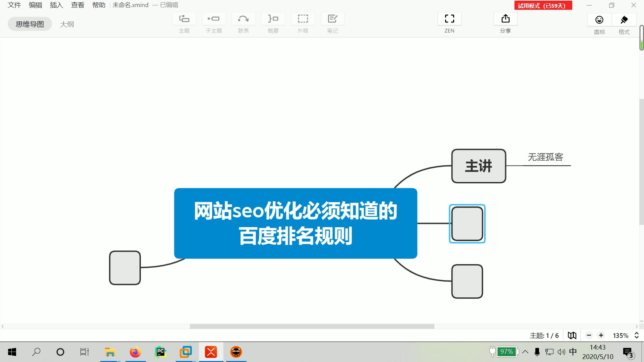This screenshot has width=644, height=362.
Task: Open Firefox from taskbar
Action: [x=136, y=352]
